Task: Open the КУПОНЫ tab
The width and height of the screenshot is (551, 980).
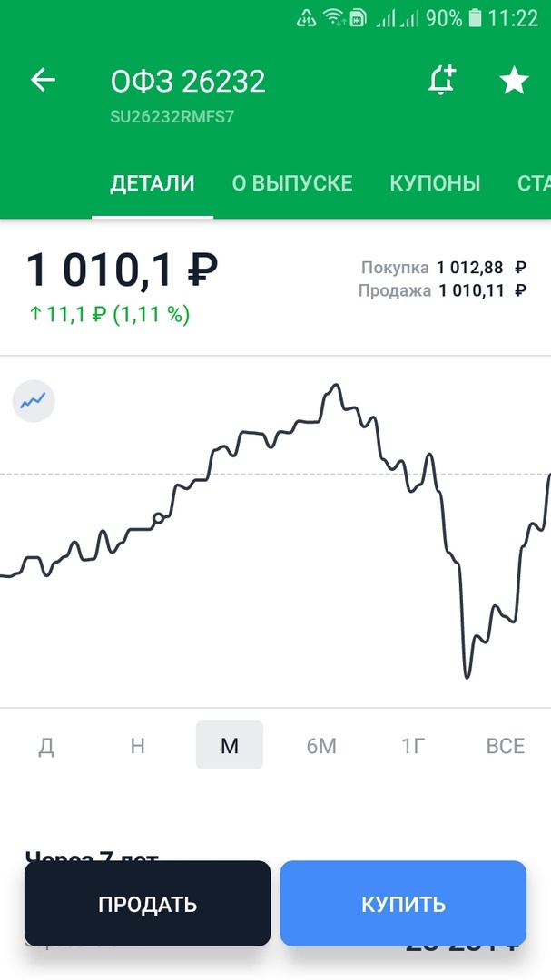Action: pyautogui.click(x=435, y=182)
